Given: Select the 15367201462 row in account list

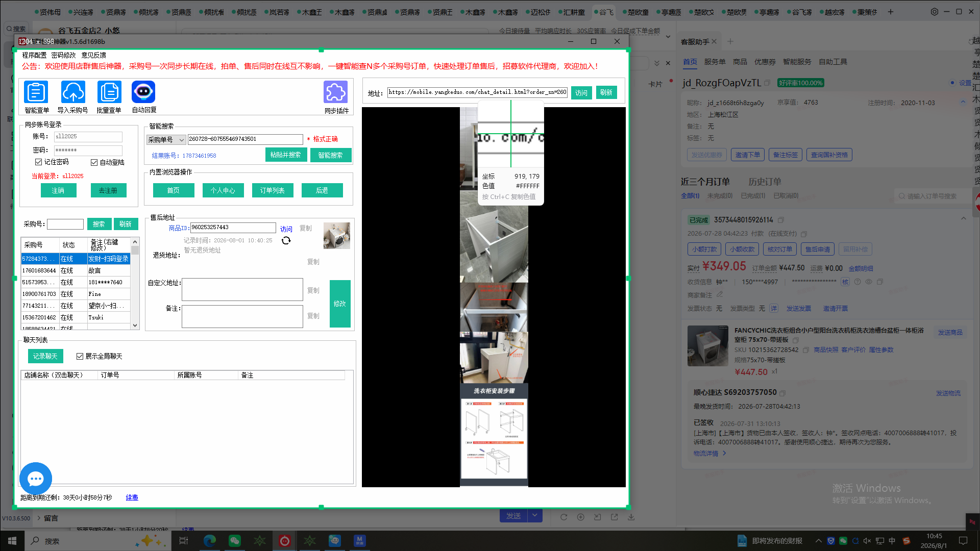Looking at the screenshot, I should [76, 317].
